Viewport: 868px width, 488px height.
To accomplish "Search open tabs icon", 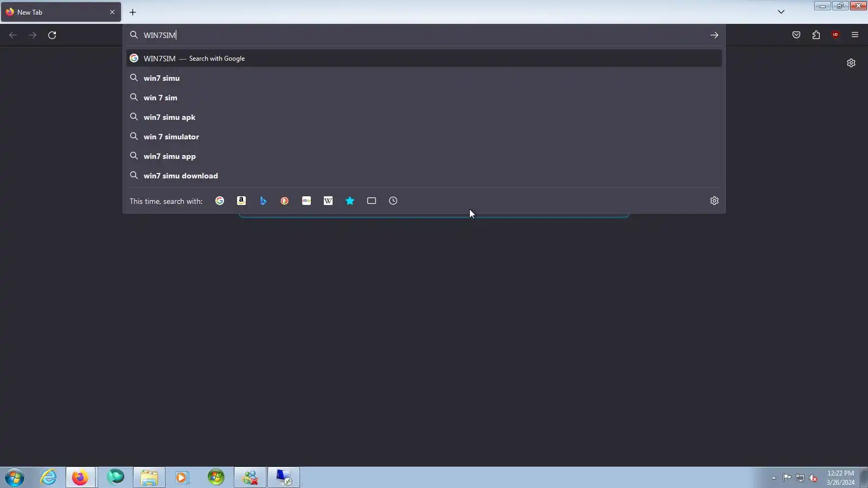I will point(372,201).
